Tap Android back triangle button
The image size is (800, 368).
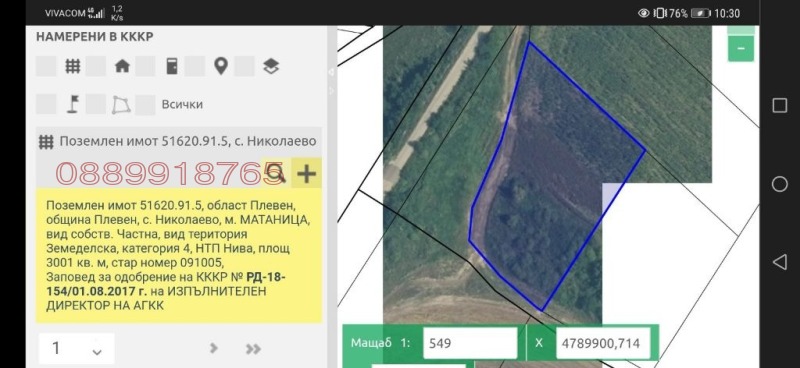780,262
